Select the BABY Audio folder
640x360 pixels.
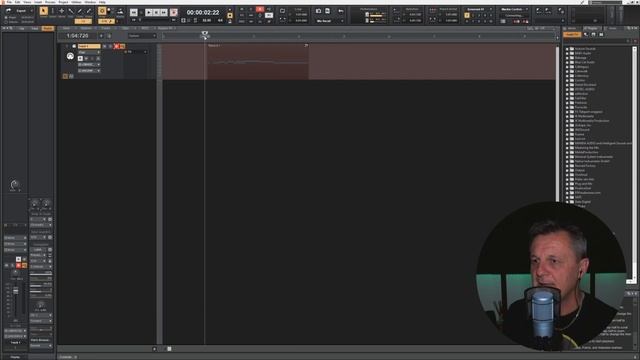pos(582,53)
